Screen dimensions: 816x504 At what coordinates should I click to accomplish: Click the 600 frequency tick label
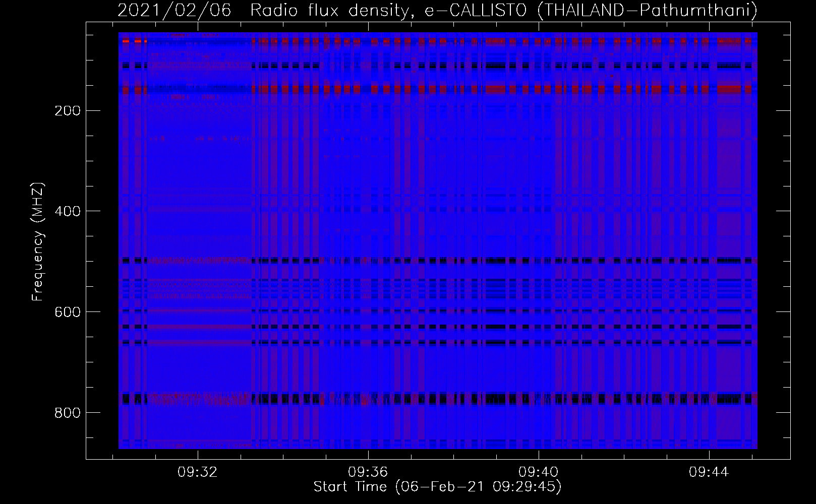pos(67,312)
